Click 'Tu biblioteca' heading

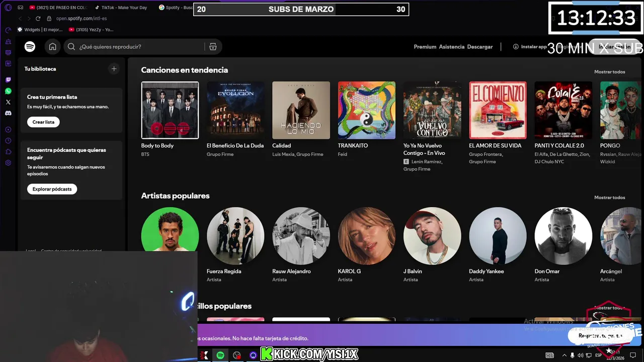pos(40,69)
